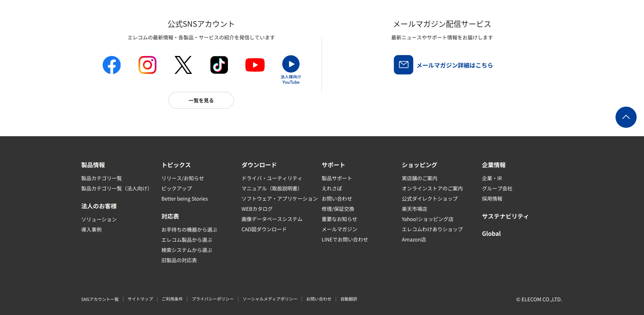
Task: Click the サステナビリティ footer heading
Action: tap(505, 216)
